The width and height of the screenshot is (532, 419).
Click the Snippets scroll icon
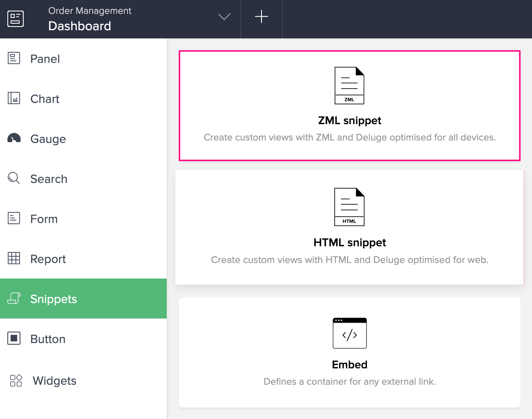pyautogui.click(x=14, y=298)
